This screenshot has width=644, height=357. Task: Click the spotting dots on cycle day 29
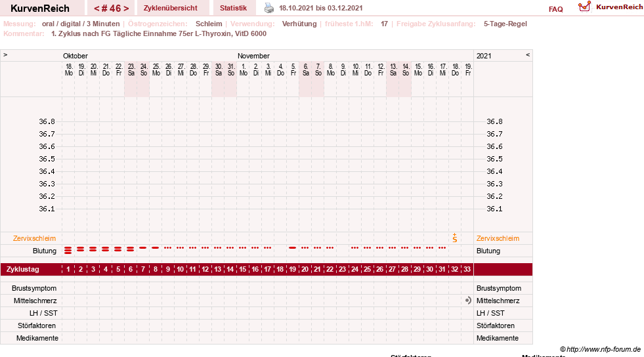pyautogui.click(x=418, y=248)
